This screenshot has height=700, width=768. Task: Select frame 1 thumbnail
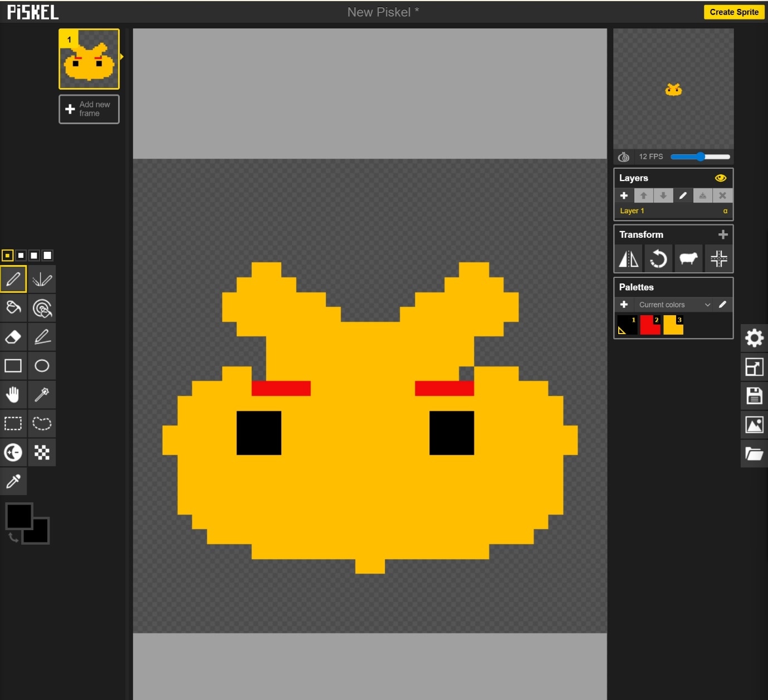click(x=89, y=60)
